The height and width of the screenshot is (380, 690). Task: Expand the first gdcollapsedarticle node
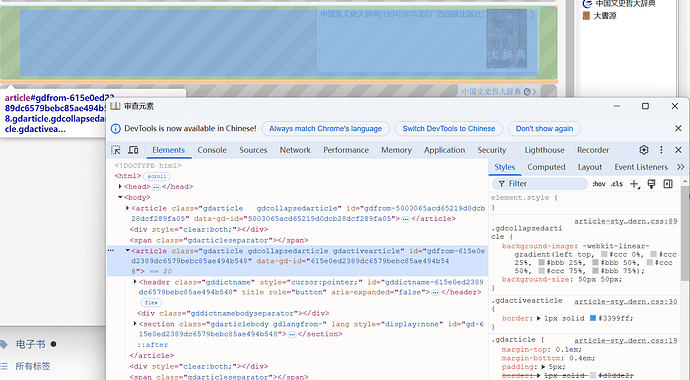(x=128, y=208)
